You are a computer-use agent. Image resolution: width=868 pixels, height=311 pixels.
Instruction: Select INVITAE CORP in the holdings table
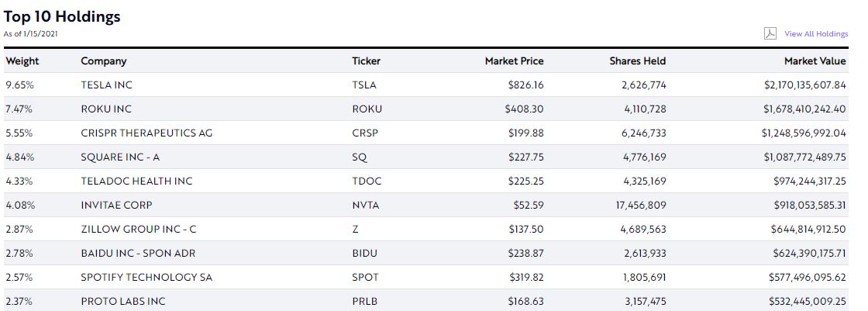(x=116, y=206)
